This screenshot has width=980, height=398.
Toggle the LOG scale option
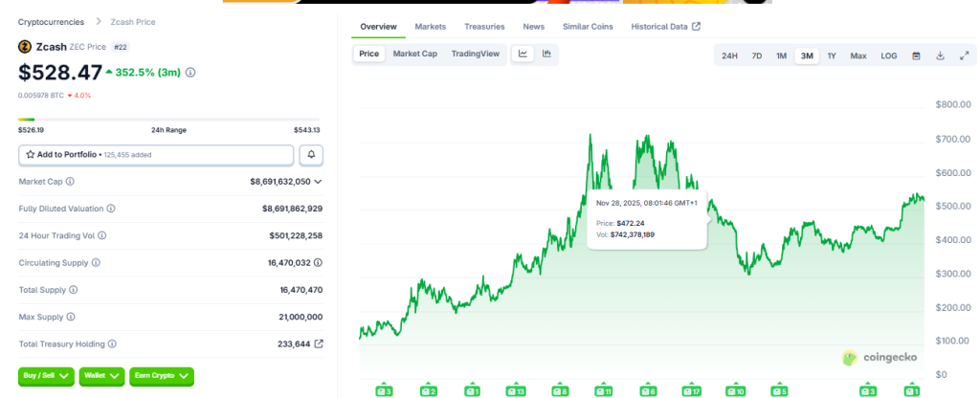point(889,56)
